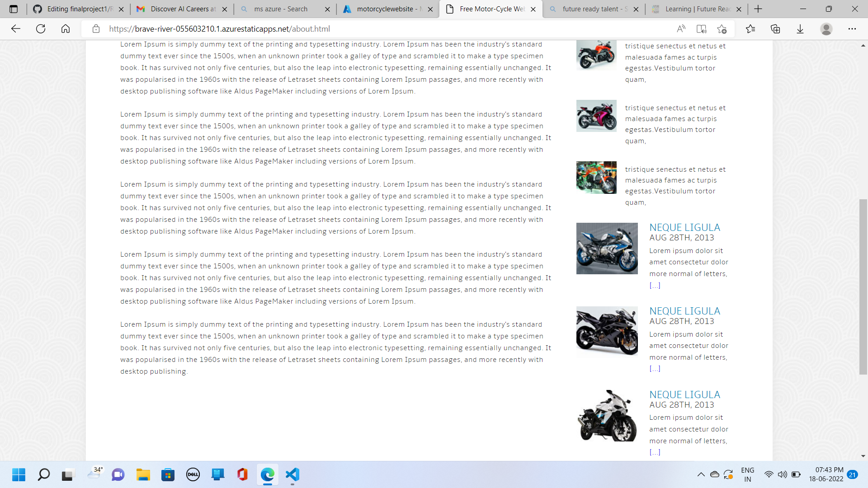The width and height of the screenshot is (868, 488).
Task: Open the browser home page
Action: tap(66, 28)
